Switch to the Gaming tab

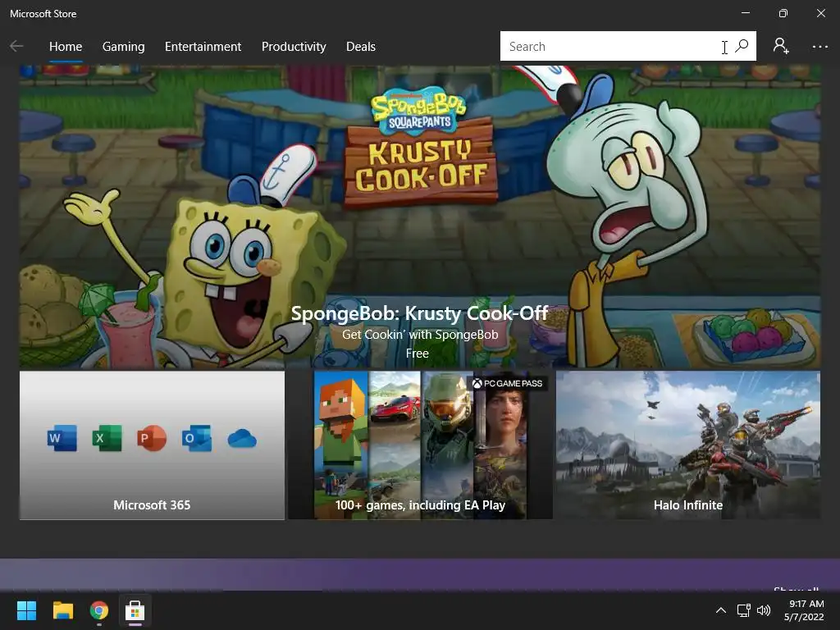[123, 47]
